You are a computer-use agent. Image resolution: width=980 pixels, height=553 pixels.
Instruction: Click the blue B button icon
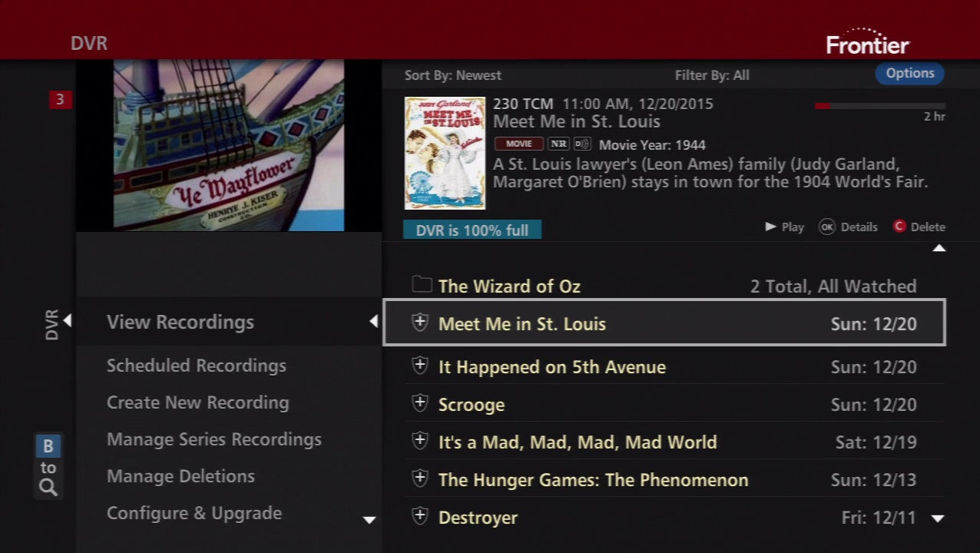pos(48,446)
